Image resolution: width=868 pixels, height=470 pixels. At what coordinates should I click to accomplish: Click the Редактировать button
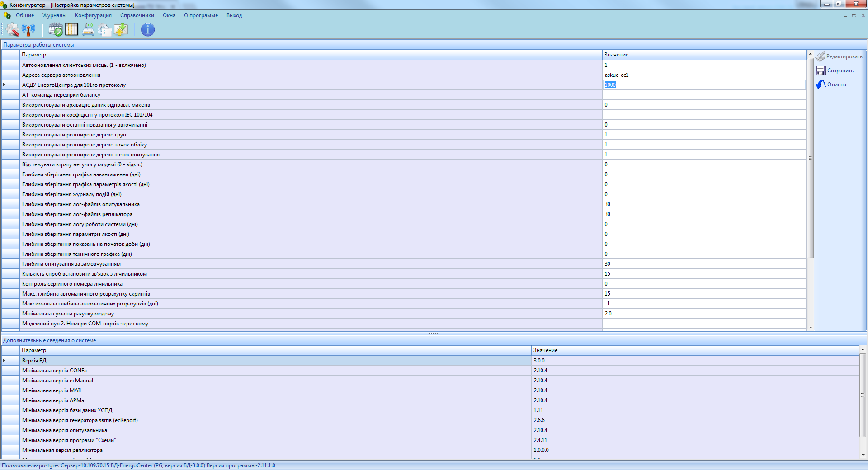(x=839, y=56)
